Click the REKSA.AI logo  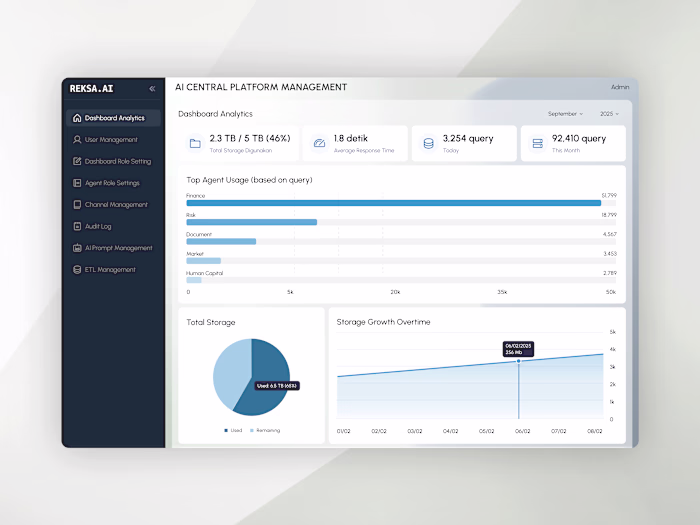pyautogui.click(x=92, y=88)
